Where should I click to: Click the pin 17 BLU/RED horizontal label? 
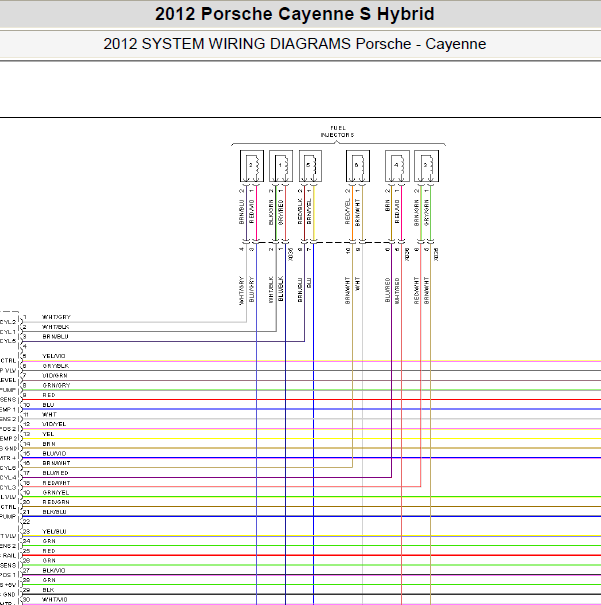coord(56,473)
